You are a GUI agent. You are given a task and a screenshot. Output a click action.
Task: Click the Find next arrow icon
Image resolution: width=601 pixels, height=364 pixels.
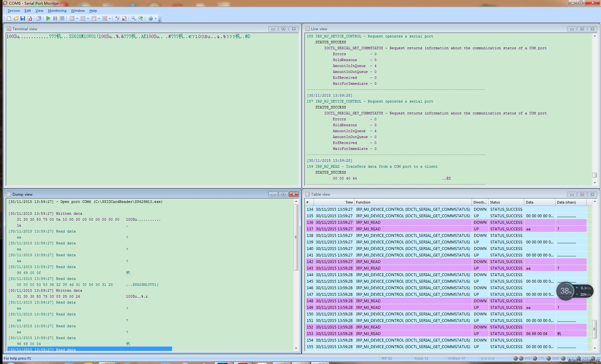tap(141, 19)
